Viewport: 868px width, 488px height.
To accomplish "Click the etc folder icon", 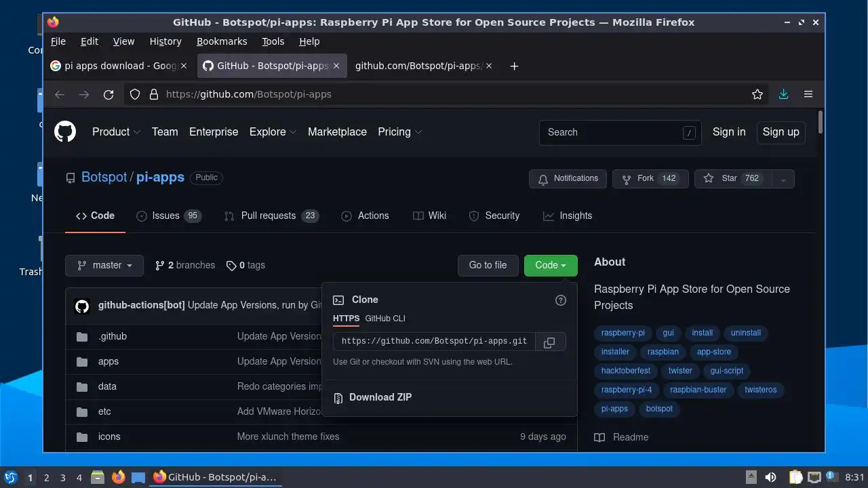I will 82,412.
